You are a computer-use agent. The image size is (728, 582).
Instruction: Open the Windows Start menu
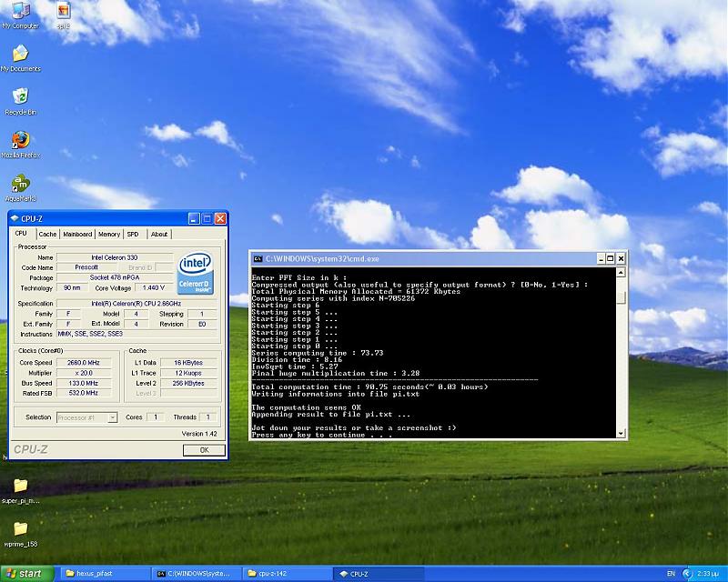pos(27,574)
